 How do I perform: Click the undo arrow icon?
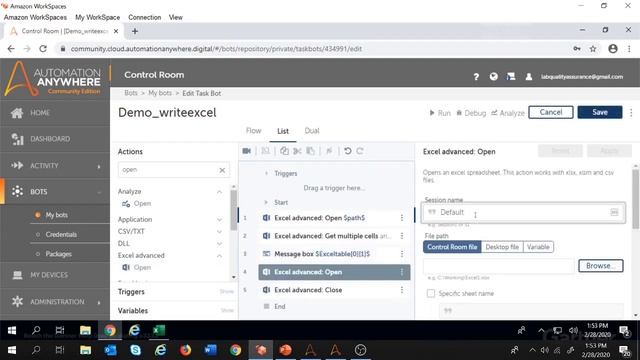[x=348, y=151]
